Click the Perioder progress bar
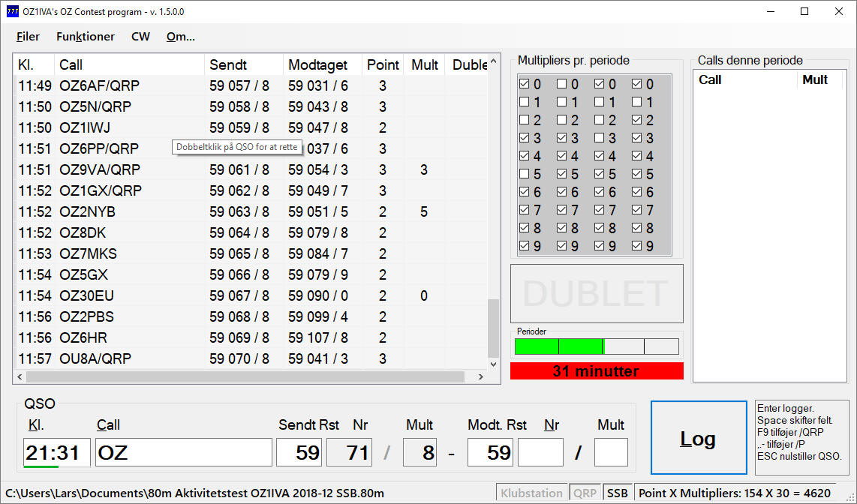857x504 pixels. pos(597,346)
